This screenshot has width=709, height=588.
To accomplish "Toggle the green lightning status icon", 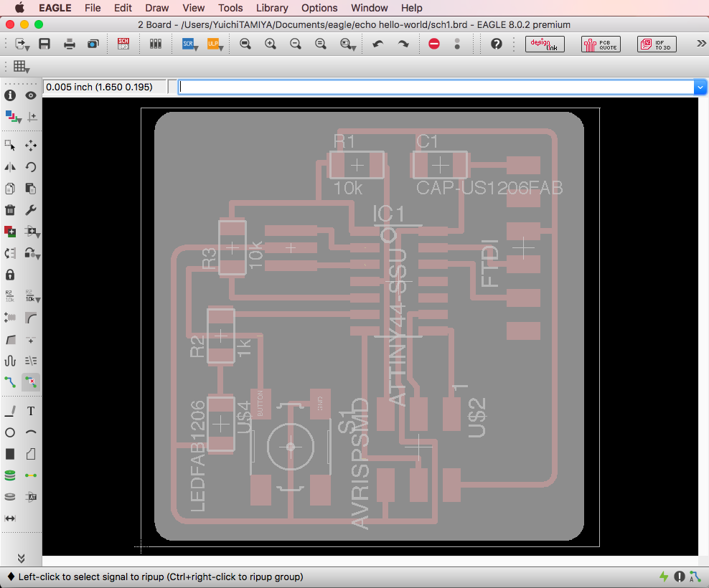I will coord(663,577).
